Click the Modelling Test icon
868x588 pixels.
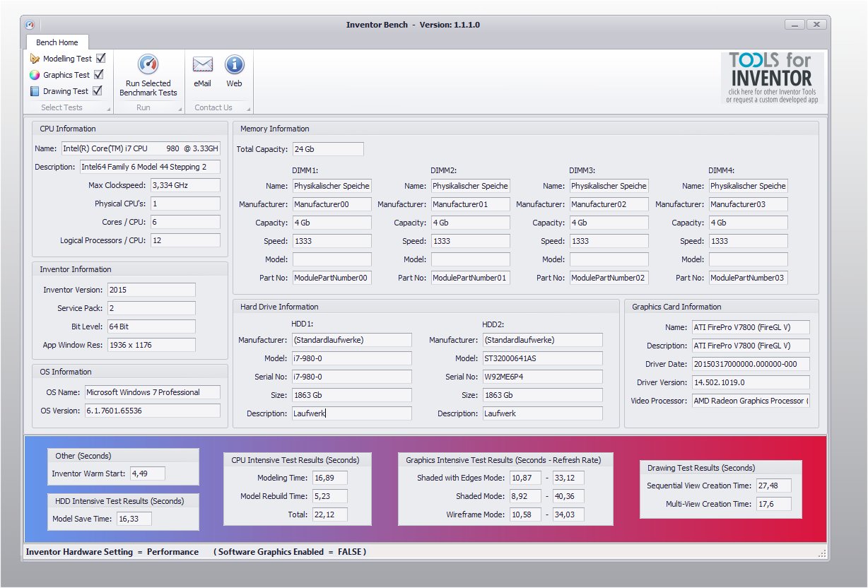pyautogui.click(x=35, y=59)
